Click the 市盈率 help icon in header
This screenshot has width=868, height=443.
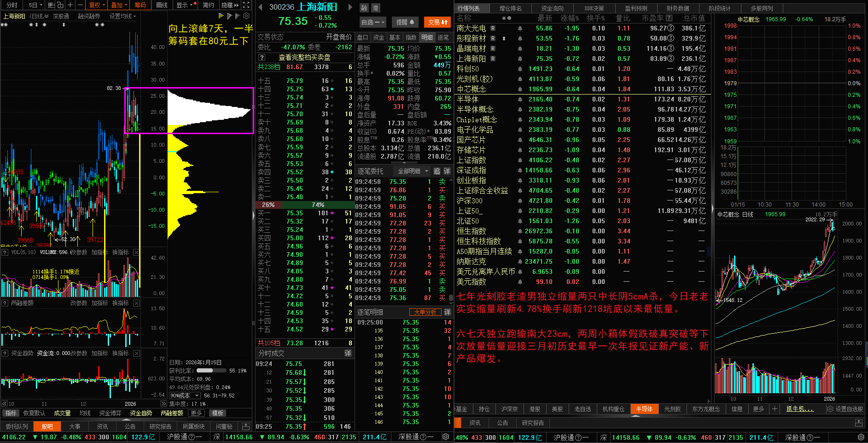click(669, 18)
